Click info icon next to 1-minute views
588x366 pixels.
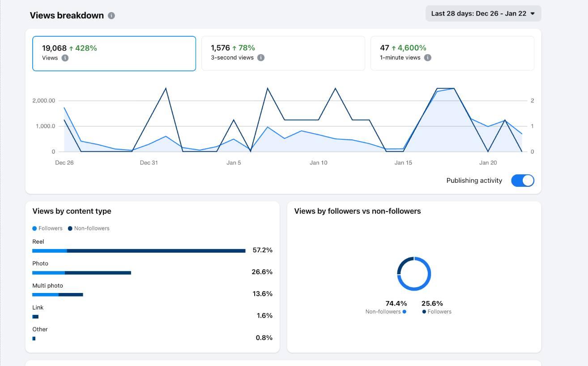(x=428, y=58)
